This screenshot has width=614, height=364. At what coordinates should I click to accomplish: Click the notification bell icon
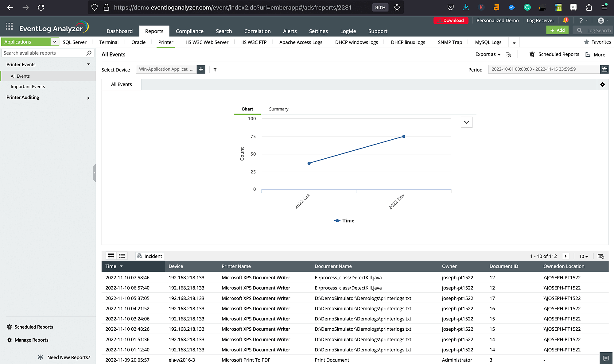click(x=565, y=21)
